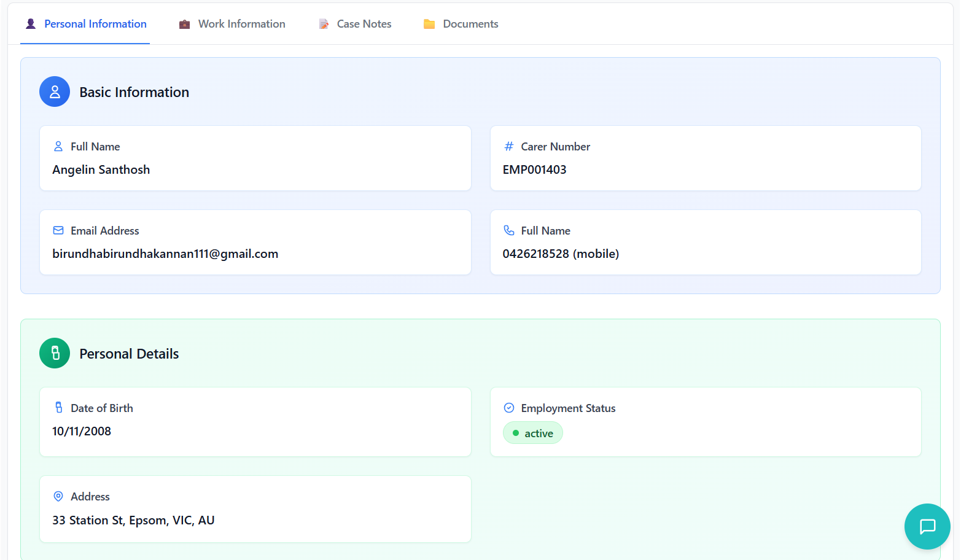The image size is (961, 560).
Task: Click the icon beside Date of Birth
Action: click(x=58, y=408)
